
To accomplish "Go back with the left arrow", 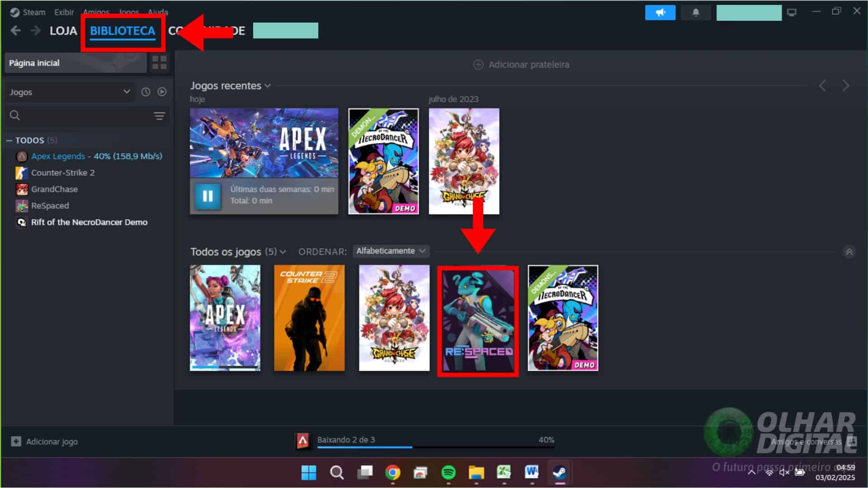I will point(16,31).
